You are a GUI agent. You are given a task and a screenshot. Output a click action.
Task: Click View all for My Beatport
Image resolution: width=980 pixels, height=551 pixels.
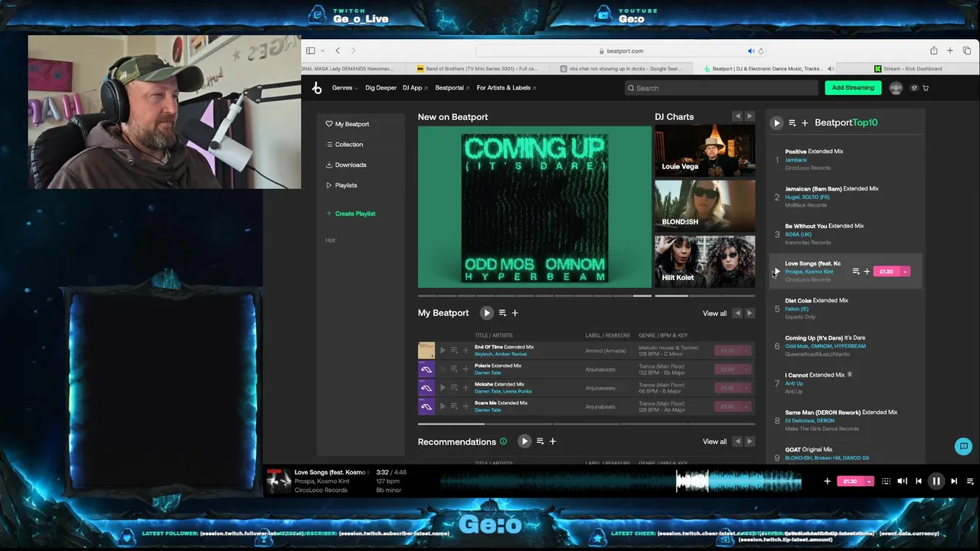coord(714,313)
